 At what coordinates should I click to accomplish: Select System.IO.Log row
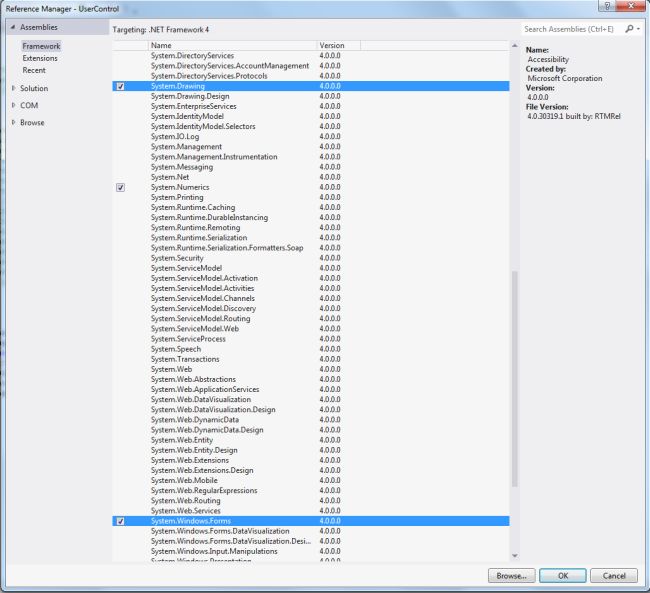(310, 137)
